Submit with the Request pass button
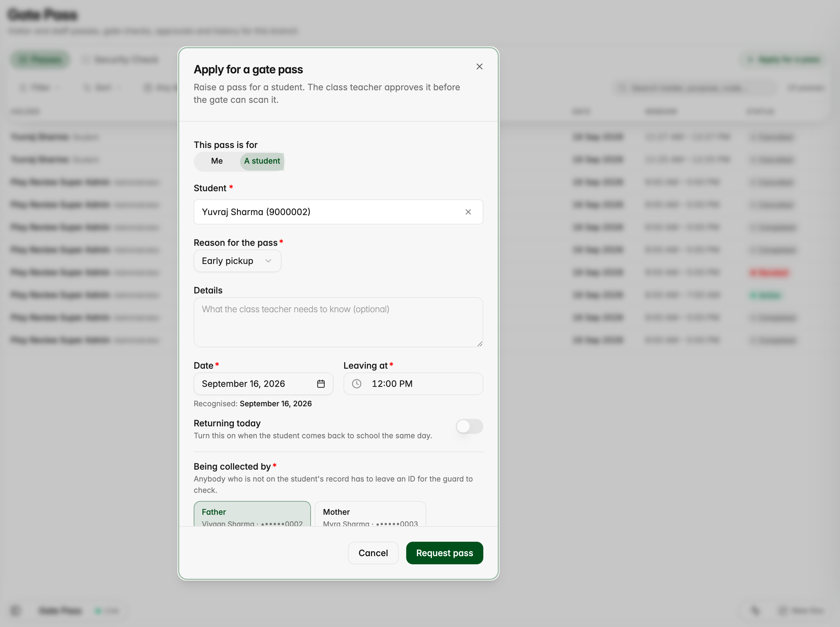This screenshot has height=627, width=840. point(444,553)
